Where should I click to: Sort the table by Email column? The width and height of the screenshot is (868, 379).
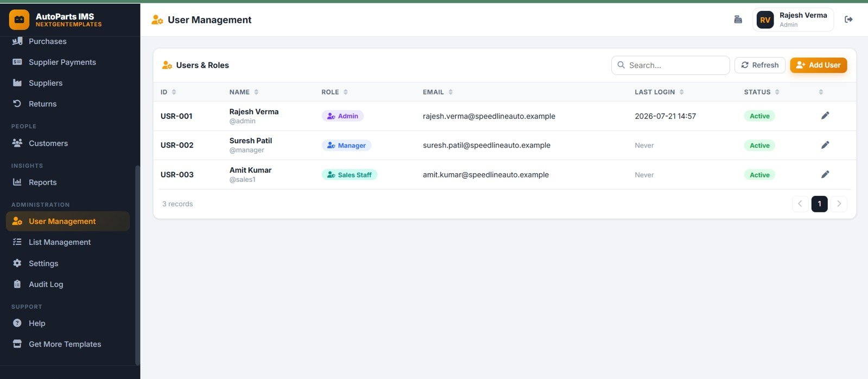pyautogui.click(x=437, y=92)
